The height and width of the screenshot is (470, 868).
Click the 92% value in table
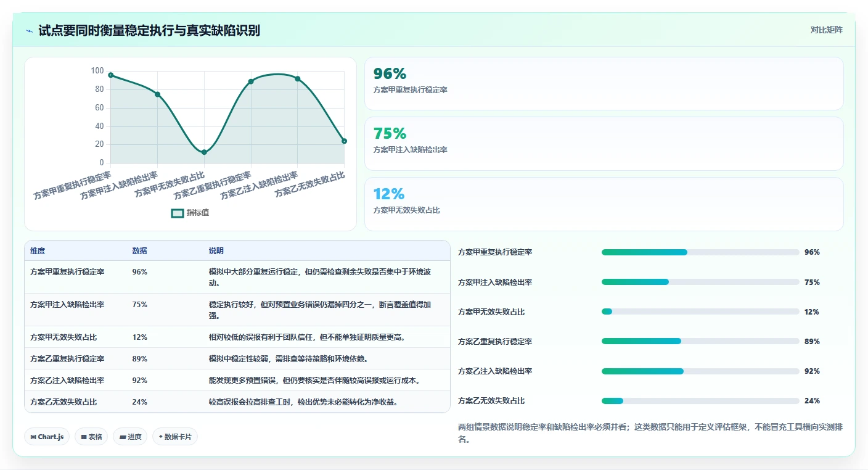[139, 381]
